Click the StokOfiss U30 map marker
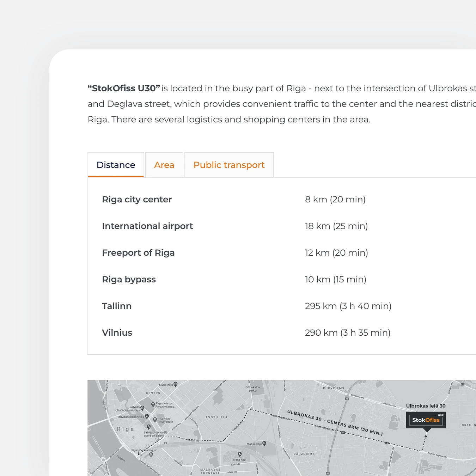This screenshot has height=476, width=476. (x=426, y=420)
